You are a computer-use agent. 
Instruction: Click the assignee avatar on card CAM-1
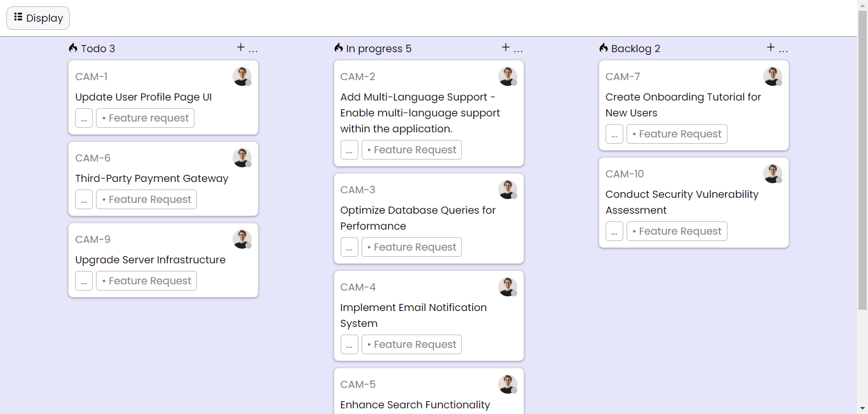click(x=242, y=76)
